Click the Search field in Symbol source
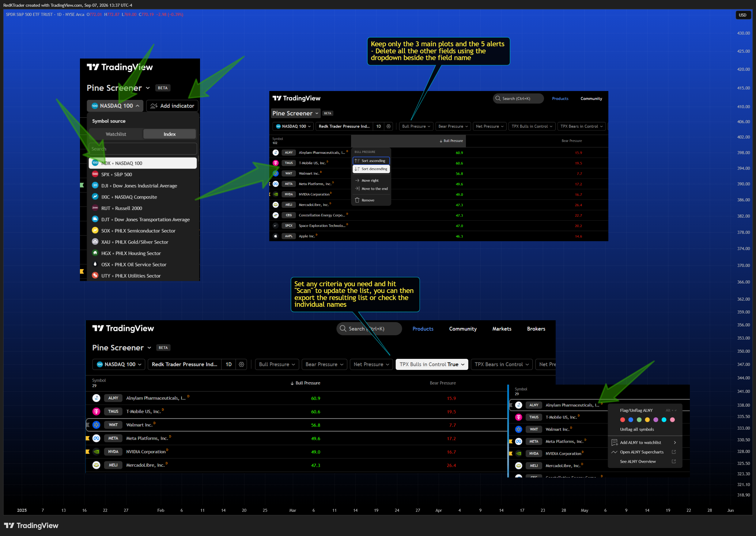The height and width of the screenshot is (536, 756). coord(143,149)
